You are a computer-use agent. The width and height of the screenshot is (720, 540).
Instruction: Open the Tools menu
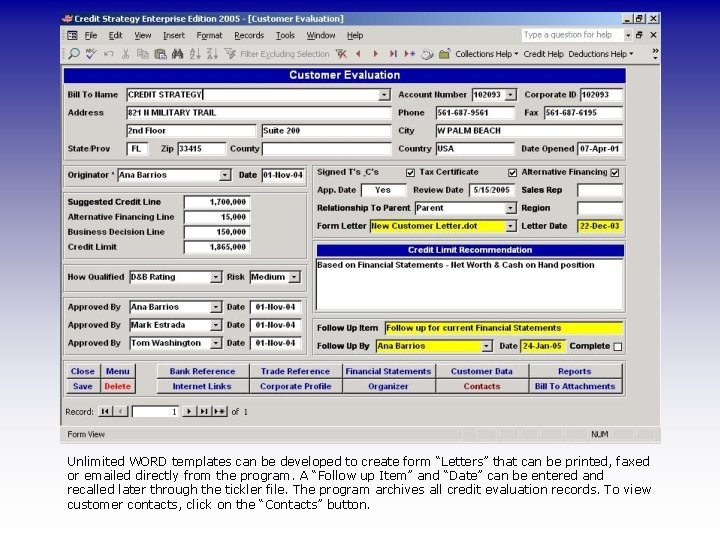[x=285, y=35]
